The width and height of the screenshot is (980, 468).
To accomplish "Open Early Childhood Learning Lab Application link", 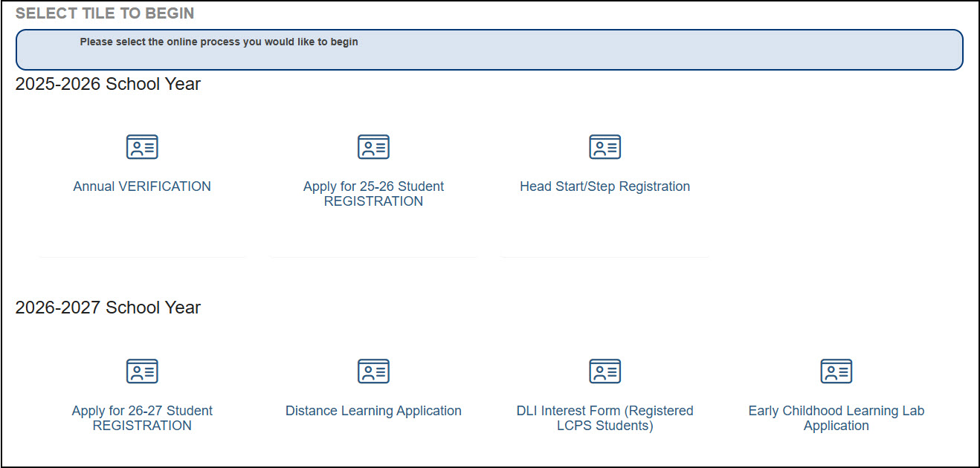I will 836,418.
